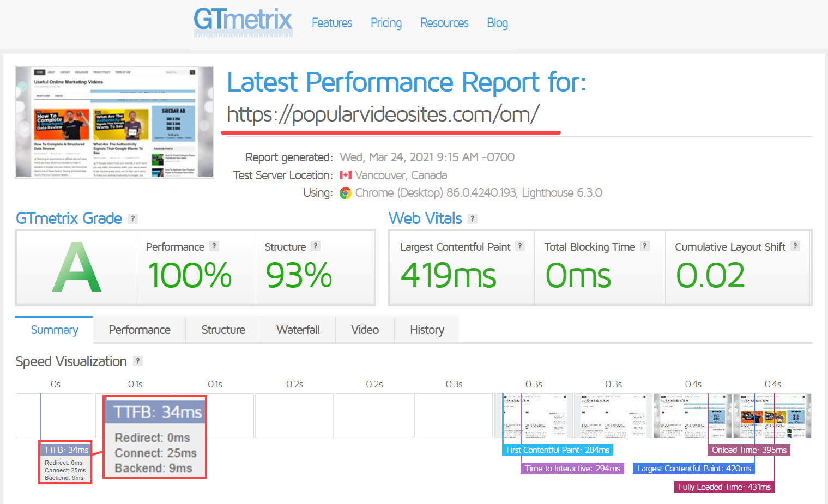Screen dimensions: 828x504
Task: Click the website screenshot thumbnail
Action: 114,122
